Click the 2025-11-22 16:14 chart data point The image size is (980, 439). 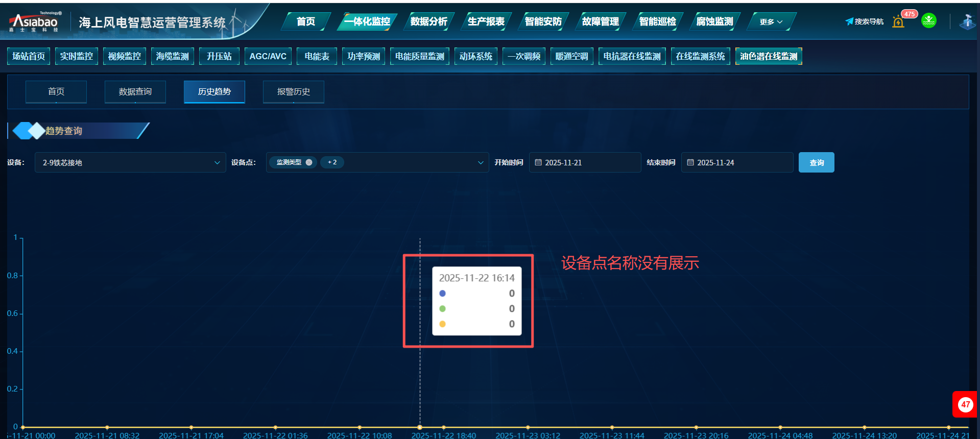point(420,427)
